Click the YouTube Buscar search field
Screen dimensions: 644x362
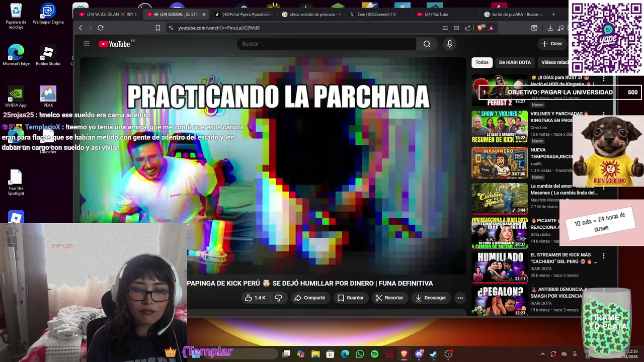(x=327, y=44)
